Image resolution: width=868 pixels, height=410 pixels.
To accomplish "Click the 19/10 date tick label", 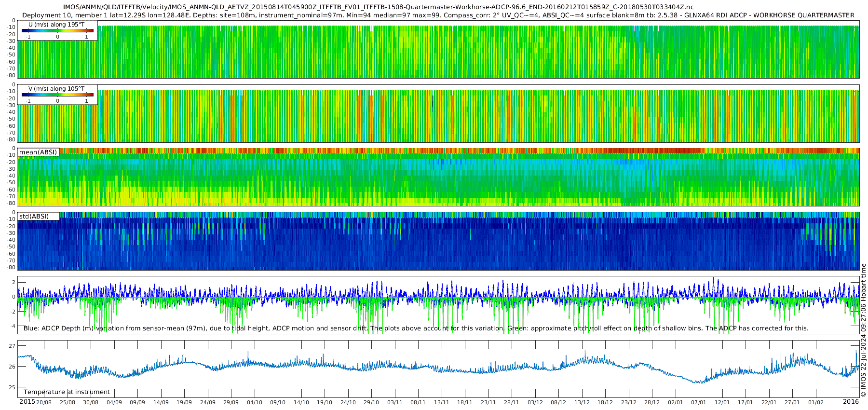I will [325, 402].
